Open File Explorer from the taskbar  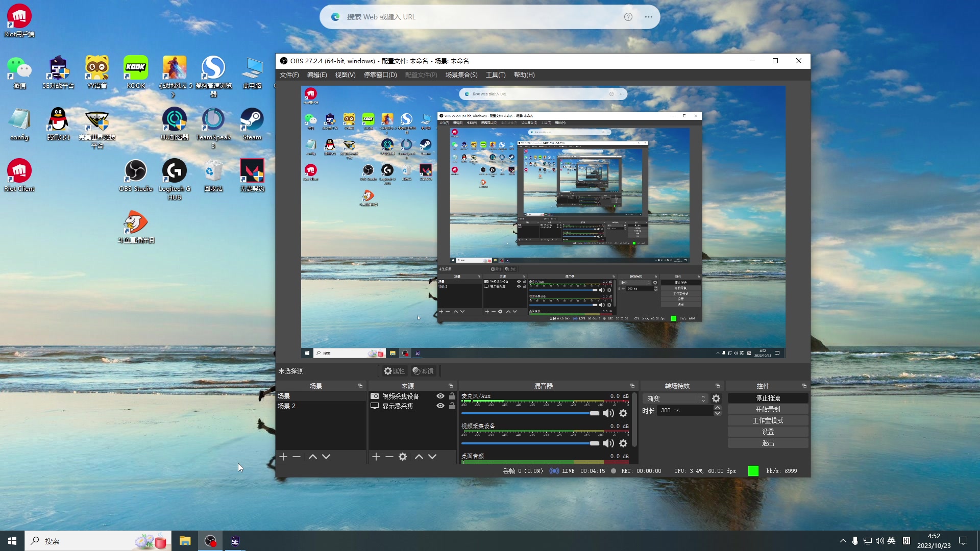[185, 541]
